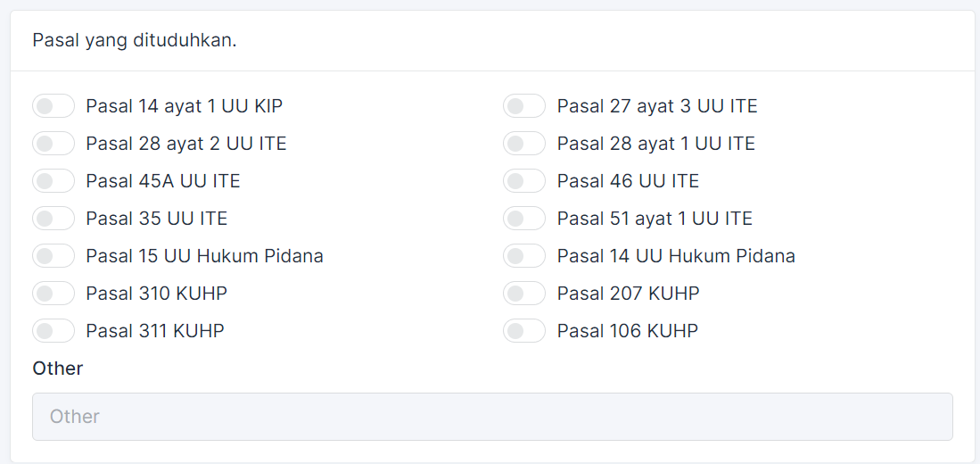Screen dimensions: 980x464
Task: Toggle Pasal 28 ayat 1 UU ITE switch
Action: (x=524, y=144)
